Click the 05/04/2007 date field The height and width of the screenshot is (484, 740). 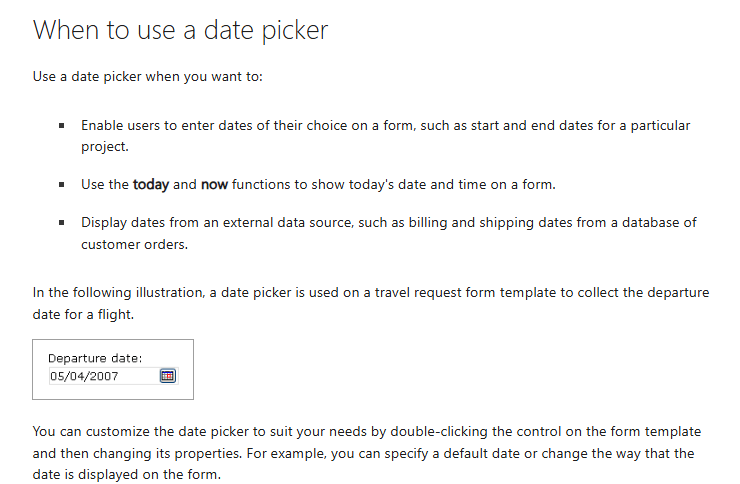pyautogui.click(x=113, y=376)
